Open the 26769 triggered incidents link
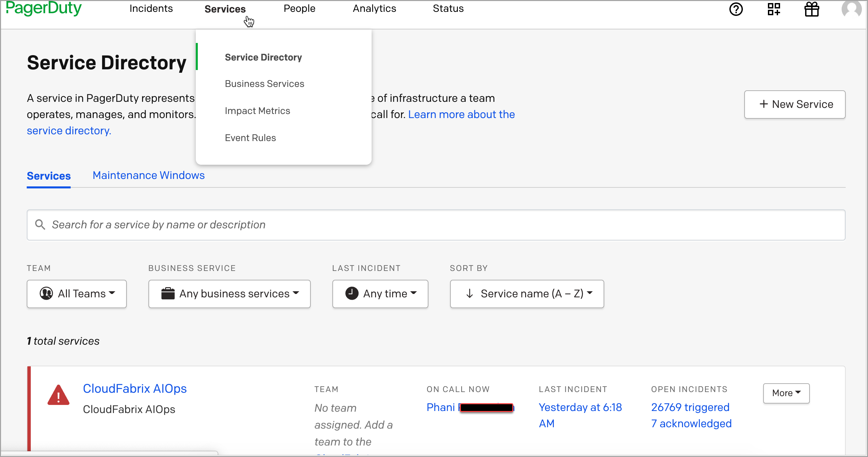 690,407
